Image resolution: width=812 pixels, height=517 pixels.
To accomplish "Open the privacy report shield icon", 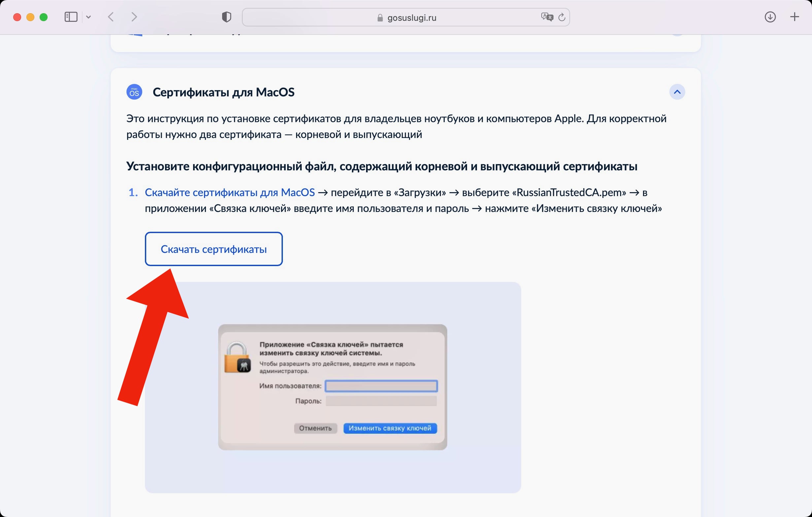I will [227, 17].
